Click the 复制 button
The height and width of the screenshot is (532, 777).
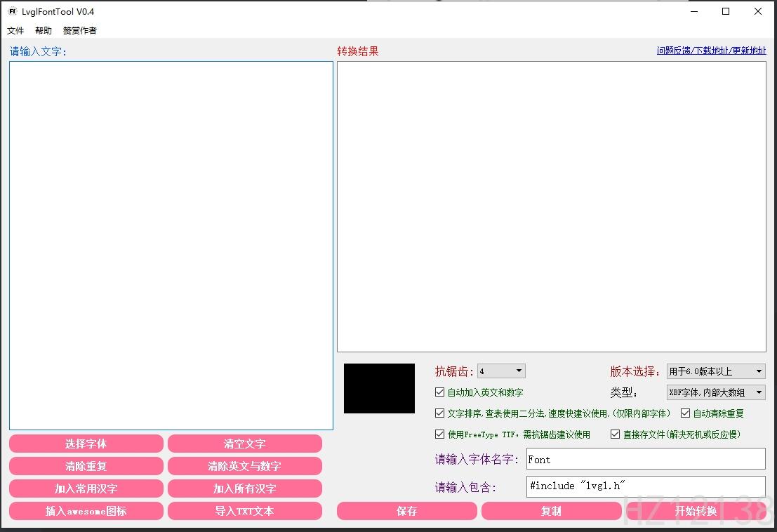click(552, 511)
